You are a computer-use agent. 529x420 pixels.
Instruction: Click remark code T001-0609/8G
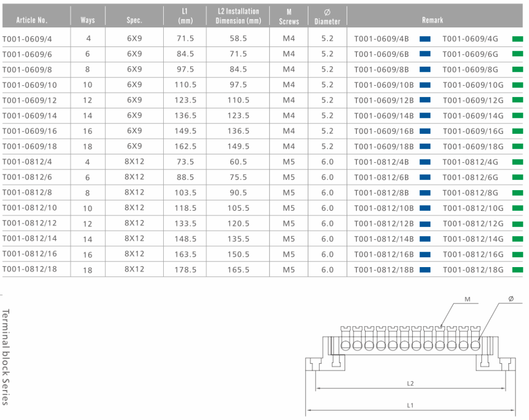coord(470,70)
